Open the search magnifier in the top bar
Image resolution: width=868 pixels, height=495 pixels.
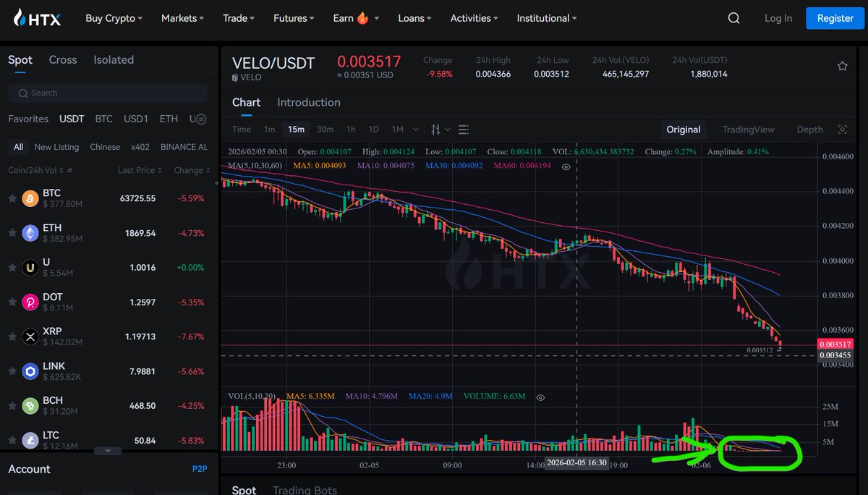pos(733,17)
